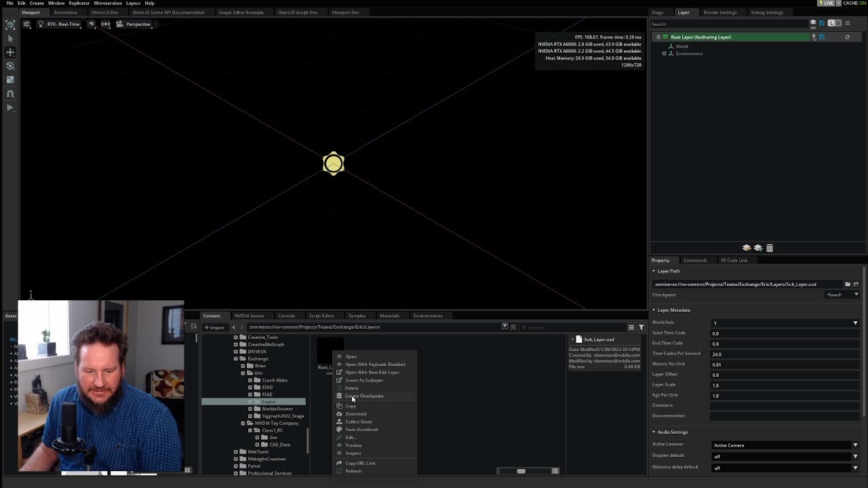Select the arrow selection tool in left toolbar

pyautogui.click(x=10, y=39)
